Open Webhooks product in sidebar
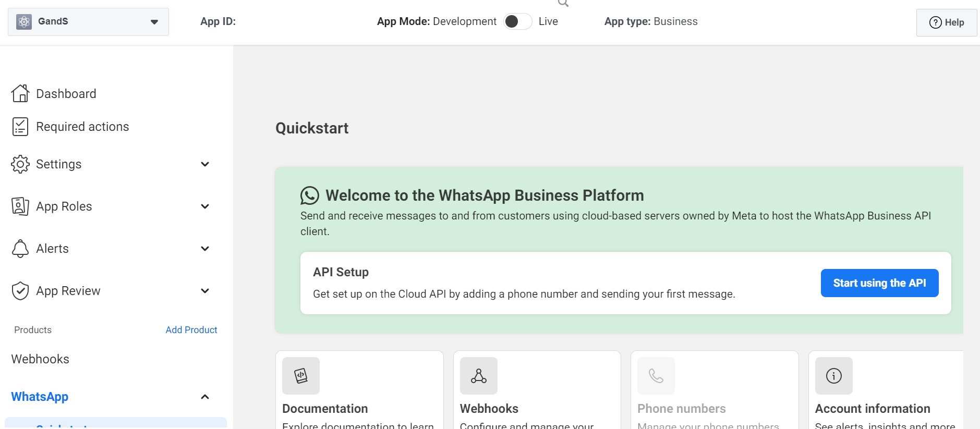 [x=40, y=359]
